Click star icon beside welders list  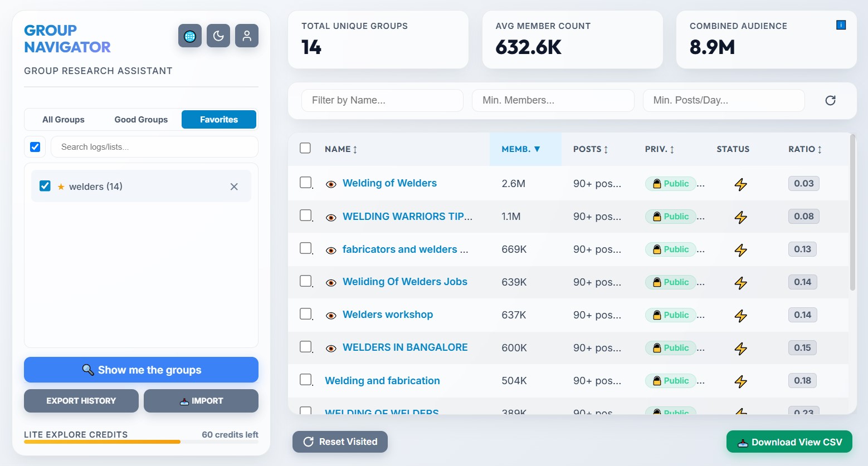[61, 187]
